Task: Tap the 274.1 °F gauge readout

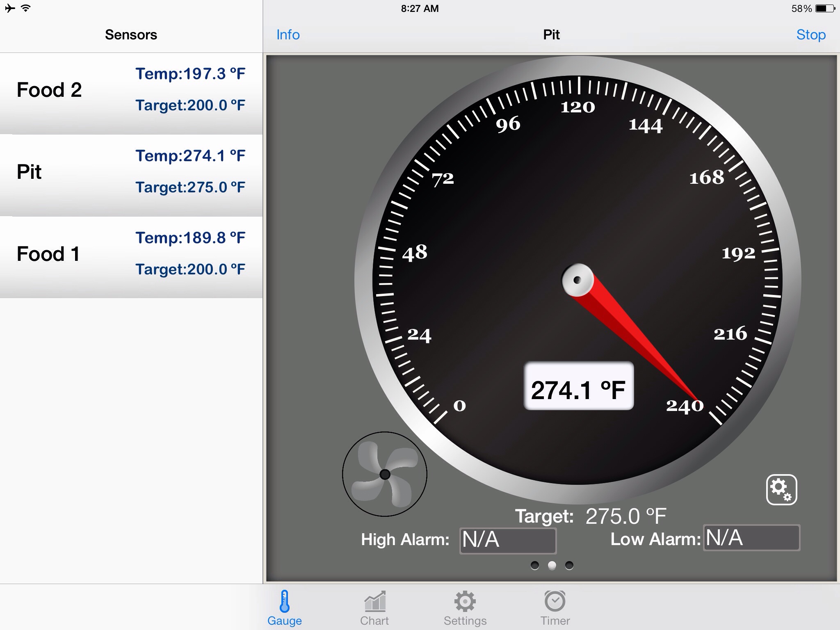Action: tap(578, 386)
